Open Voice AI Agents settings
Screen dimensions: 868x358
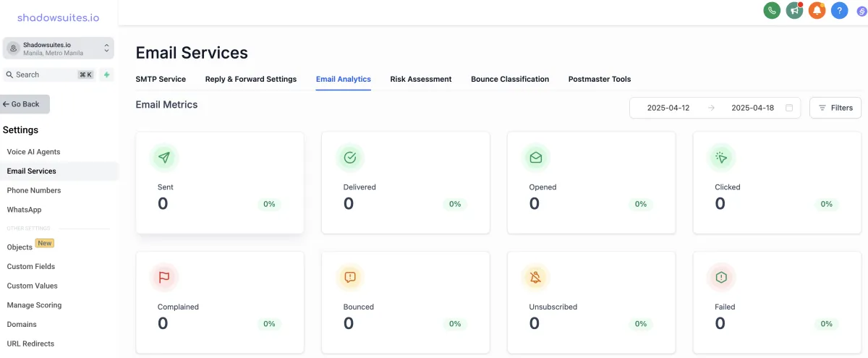(x=34, y=152)
